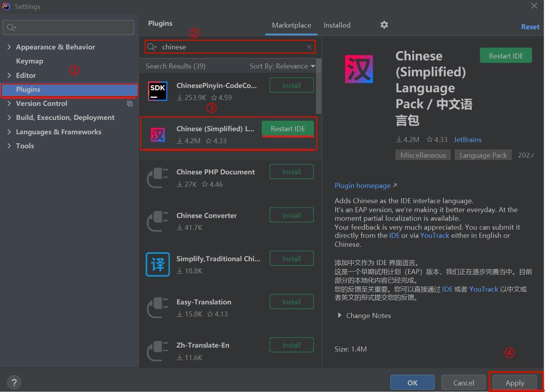Viewport: 545px width, 392px height.
Task: Open help with the question mark button
Action: [x=14, y=382]
